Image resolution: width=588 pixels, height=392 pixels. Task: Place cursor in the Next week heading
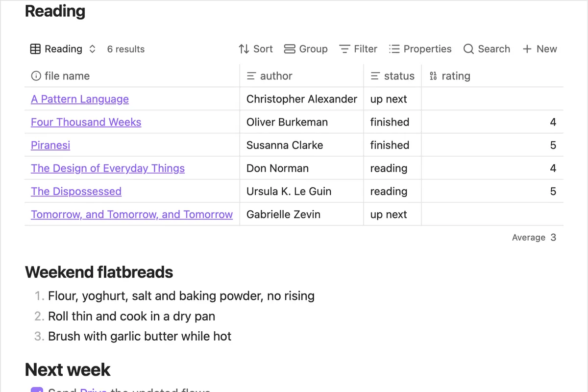tap(68, 369)
